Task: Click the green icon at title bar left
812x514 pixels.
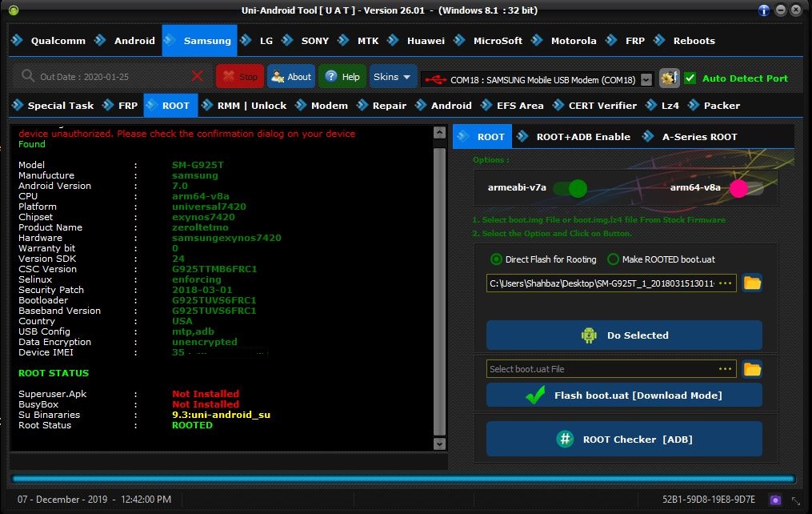Action: click(14, 10)
